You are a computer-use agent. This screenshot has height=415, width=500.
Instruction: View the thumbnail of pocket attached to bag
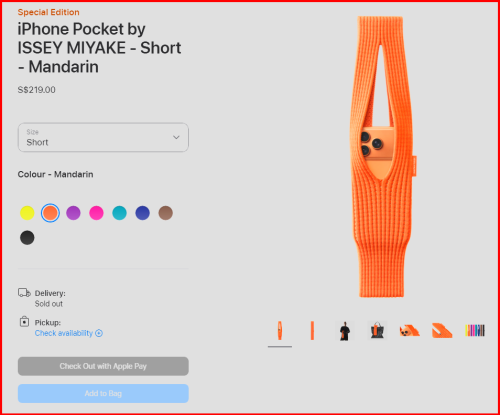[377, 331]
